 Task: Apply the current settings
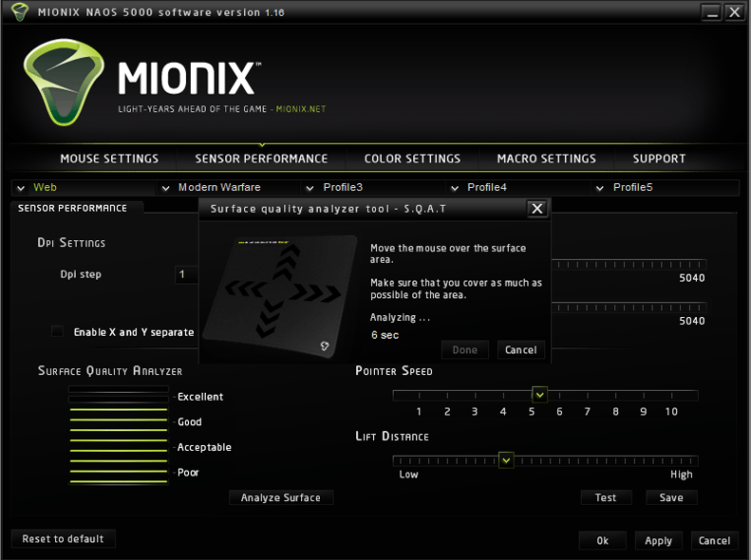pos(659,540)
